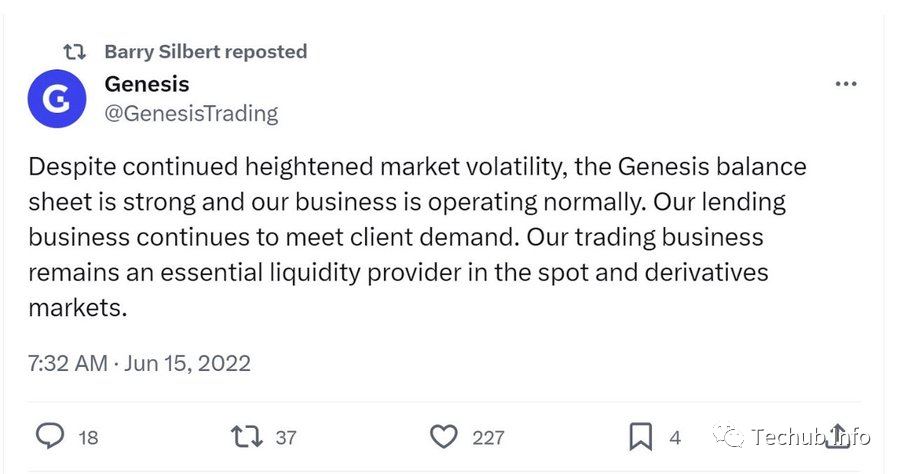Click the like count 227

pos(488,437)
